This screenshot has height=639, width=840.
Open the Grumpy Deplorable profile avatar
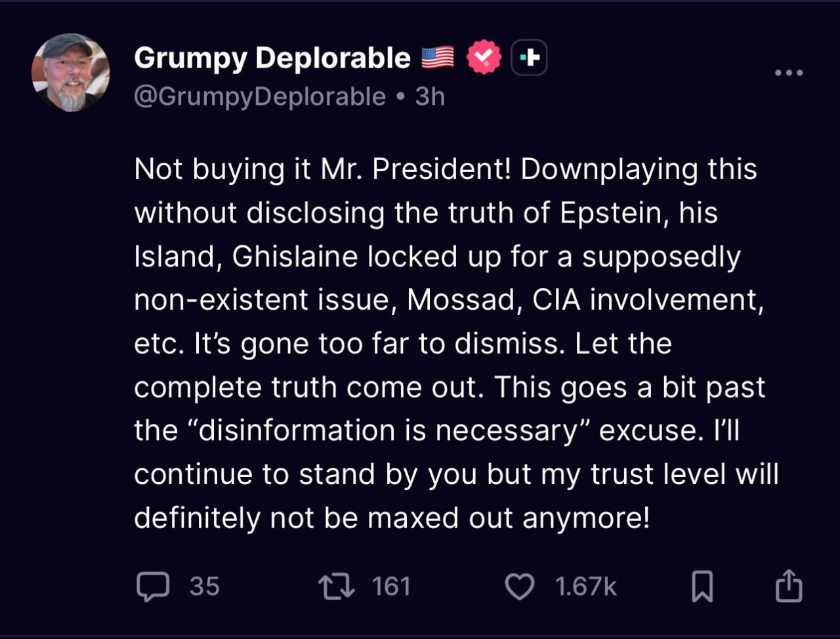tap(70, 72)
